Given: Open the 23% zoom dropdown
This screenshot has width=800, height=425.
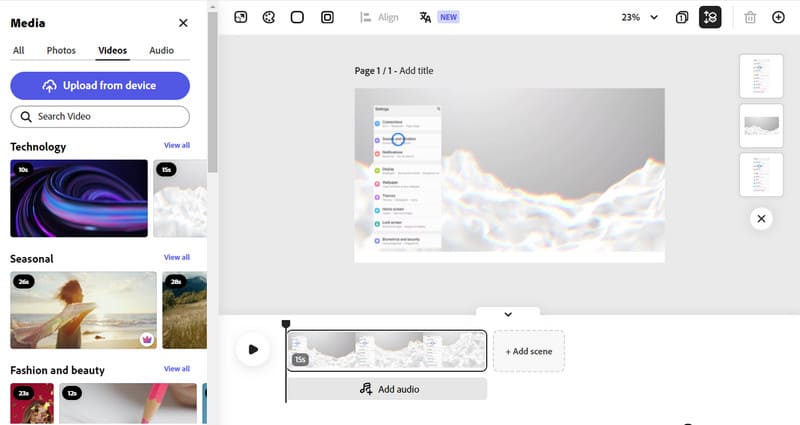Looking at the screenshot, I should pyautogui.click(x=641, y=17).
